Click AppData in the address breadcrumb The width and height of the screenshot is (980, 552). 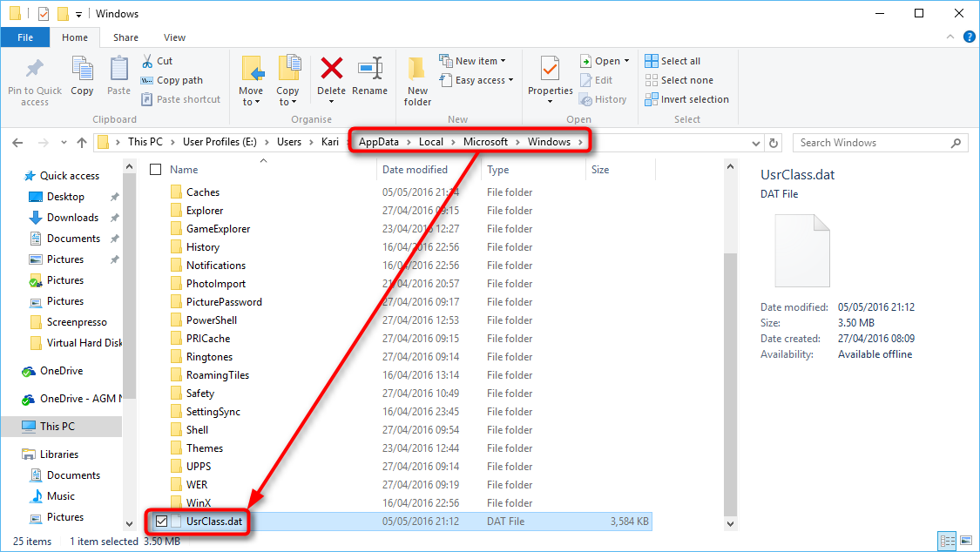tap(379, 142)
